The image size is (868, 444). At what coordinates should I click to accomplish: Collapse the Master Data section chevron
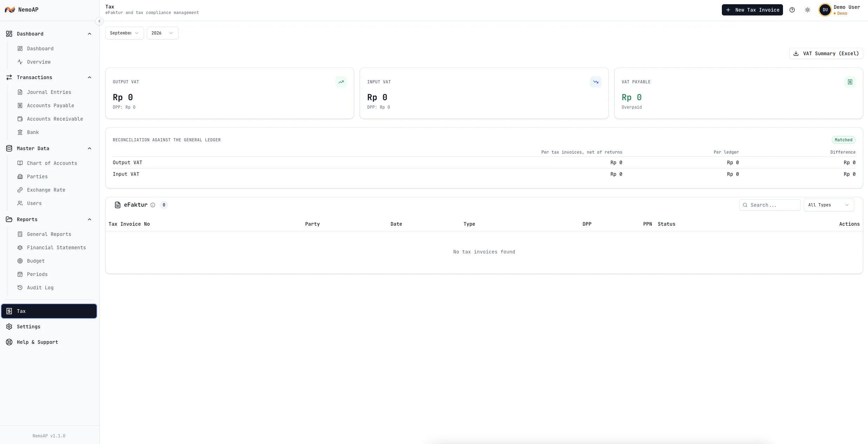(90, 148)
